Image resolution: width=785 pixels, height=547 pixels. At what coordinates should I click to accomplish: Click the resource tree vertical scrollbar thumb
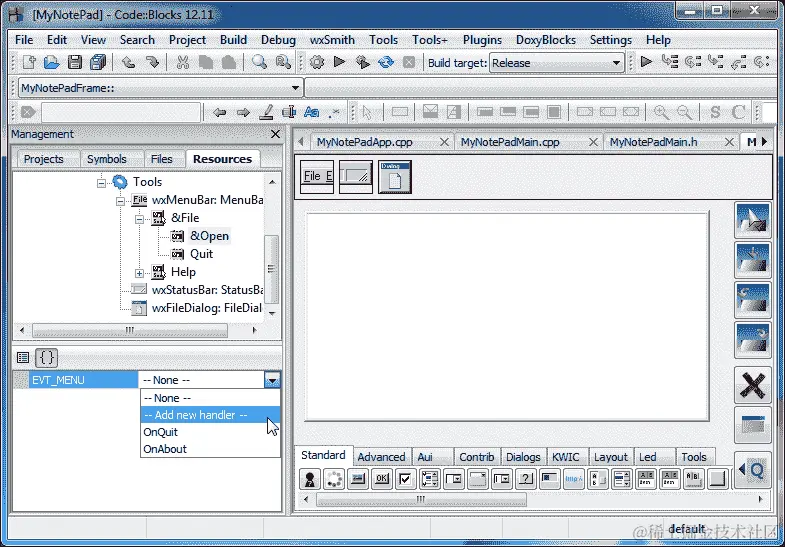(271, 269)
